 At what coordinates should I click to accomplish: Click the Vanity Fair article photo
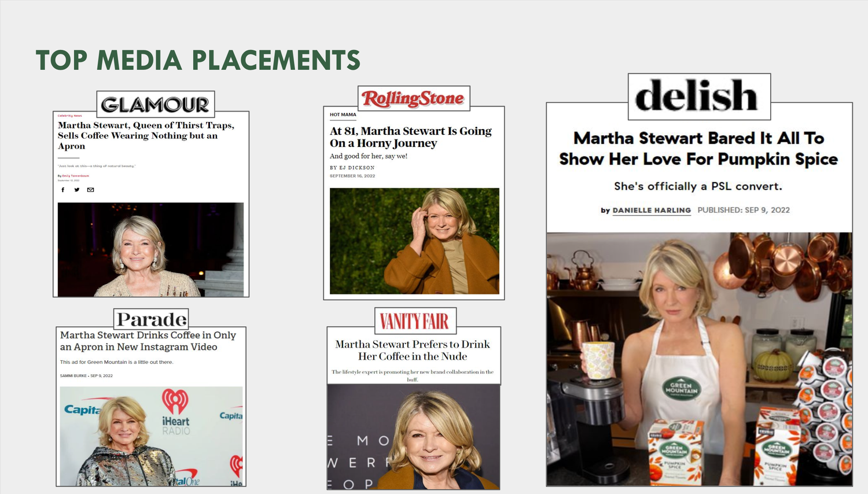(x=414, y=437)
